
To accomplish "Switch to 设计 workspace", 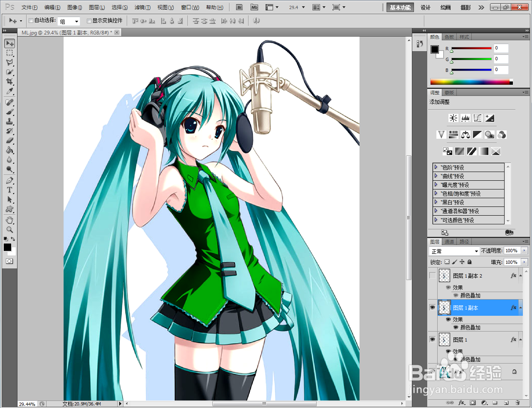I will click(x=426, y=7).
